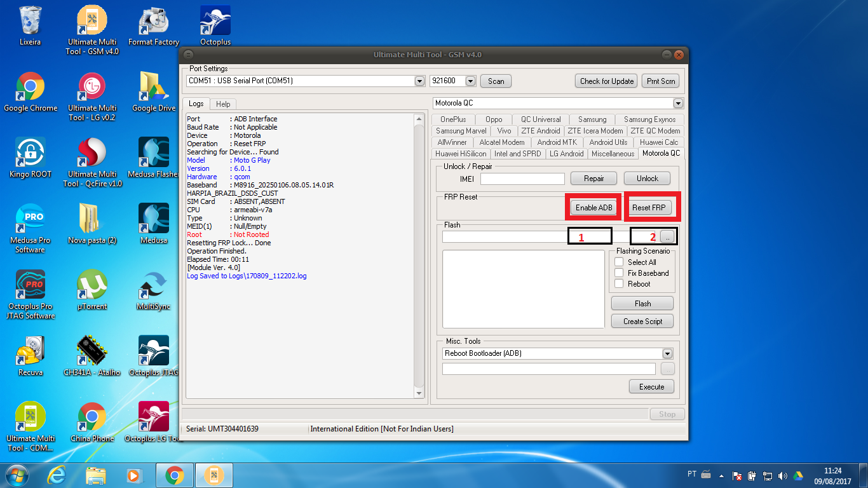Open the LG Android tab
This screenshot has width=868, height=488.
coord(566,154)
